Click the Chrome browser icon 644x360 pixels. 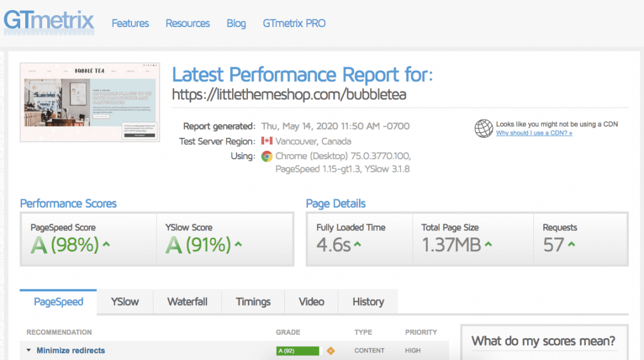tap(267, 156)
